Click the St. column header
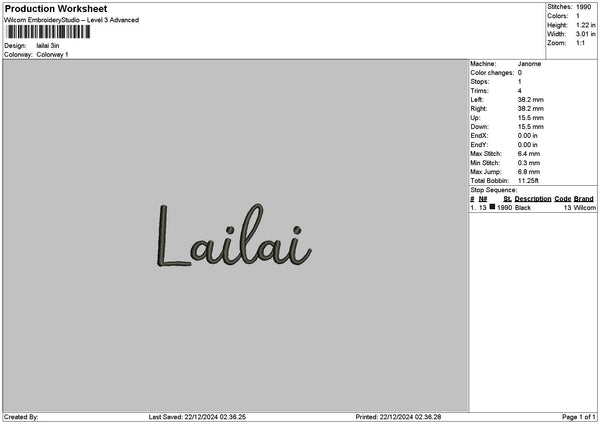This screenshot has height=424, width=600. tap(507, 199)
